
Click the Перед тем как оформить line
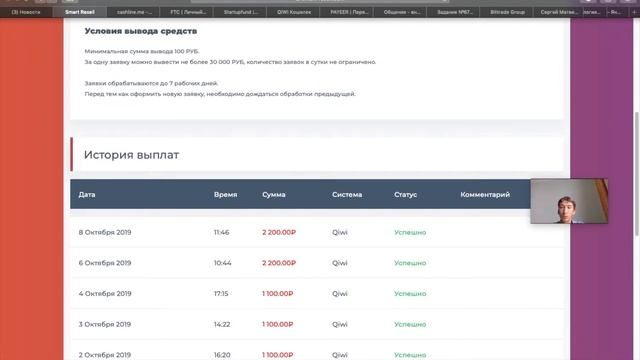pos(220,94)
